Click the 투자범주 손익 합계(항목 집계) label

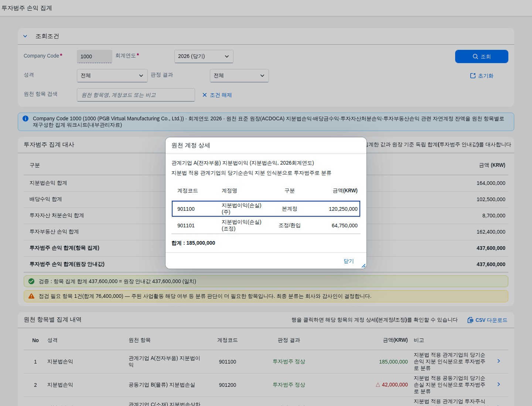[65, 248]
